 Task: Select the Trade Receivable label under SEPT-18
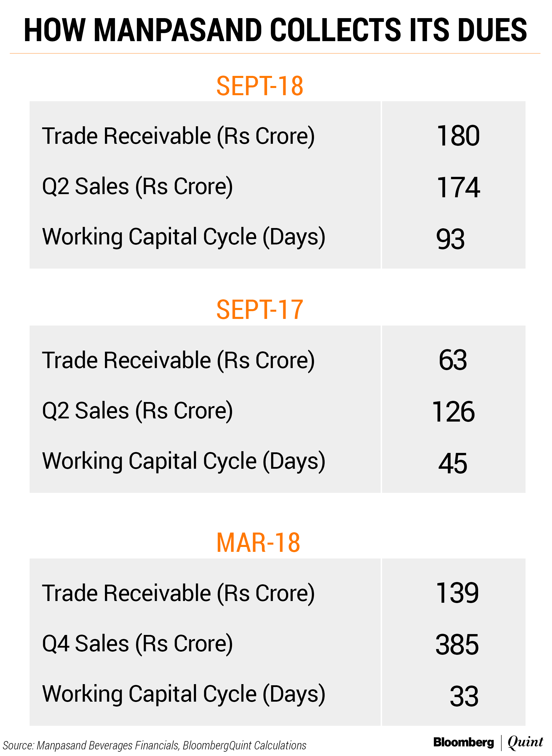[178, 136]
